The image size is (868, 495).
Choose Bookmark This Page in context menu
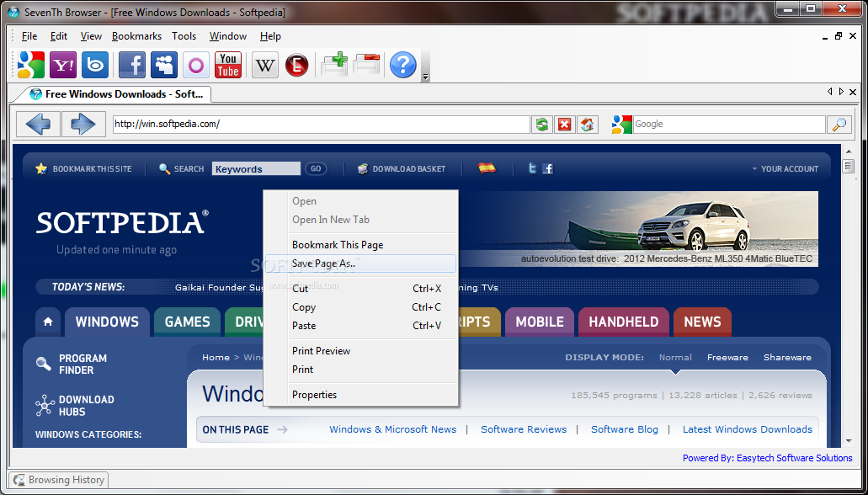click(x=360, y=245)
